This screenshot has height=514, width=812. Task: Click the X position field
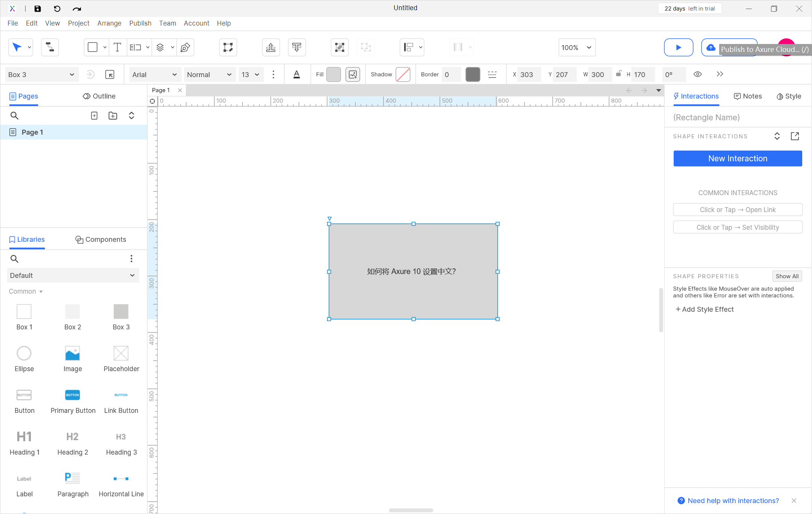point(529,74)
